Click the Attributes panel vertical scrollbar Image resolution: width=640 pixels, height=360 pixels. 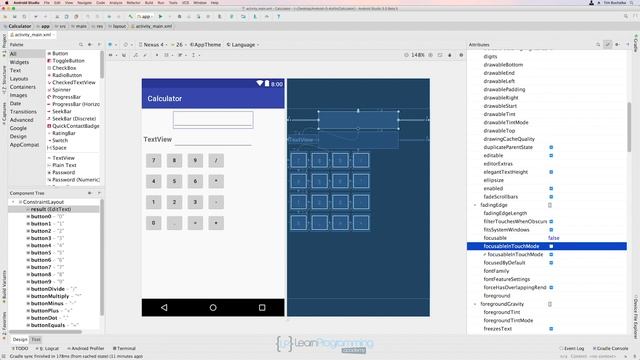(x=629, y=127)
